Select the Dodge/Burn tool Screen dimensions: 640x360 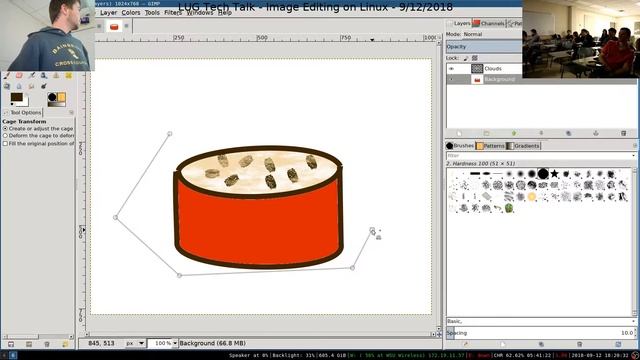pos(44,86)
